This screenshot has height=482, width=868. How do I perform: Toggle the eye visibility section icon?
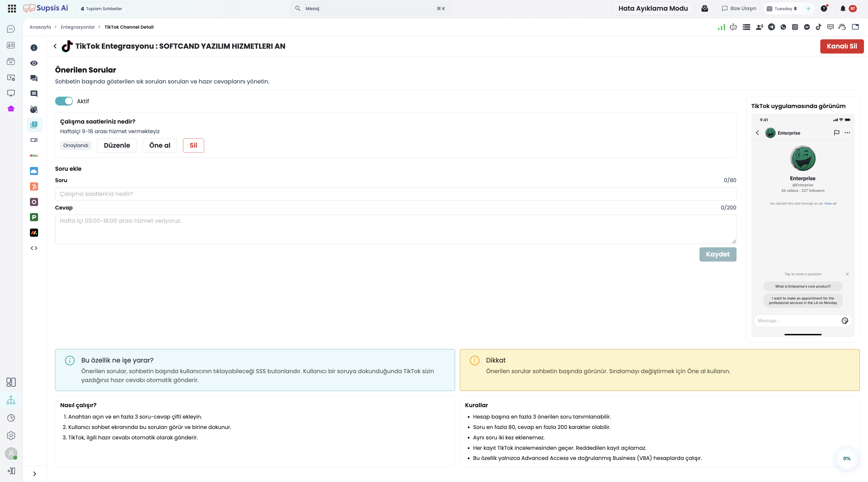(x=34, y=63)
